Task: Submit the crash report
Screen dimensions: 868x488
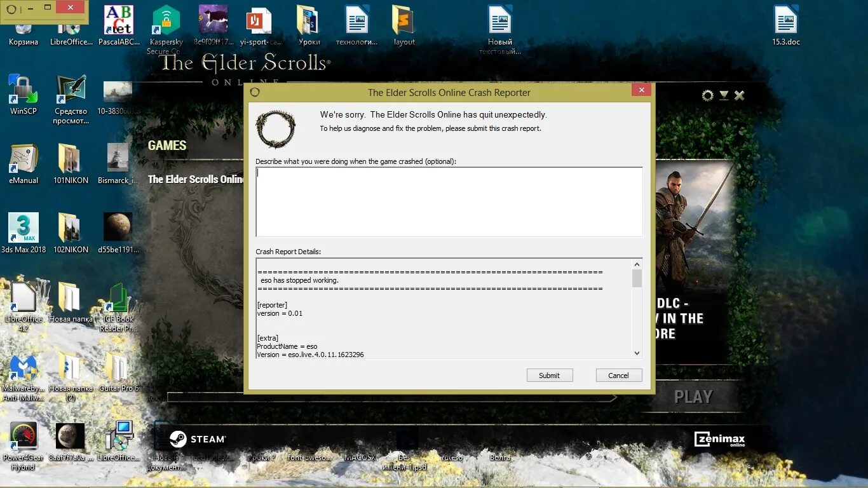Action: pyautogui.click(x=550, y=376)
